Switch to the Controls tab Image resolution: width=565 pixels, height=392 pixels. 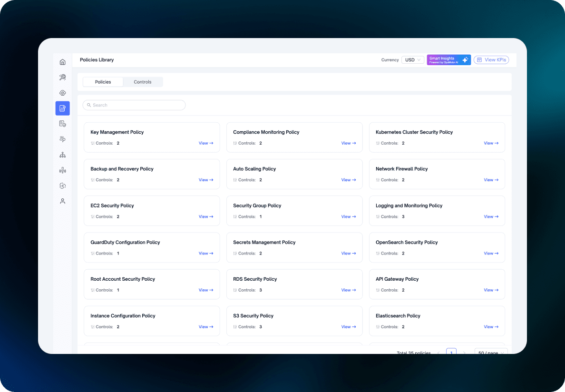click(x=143, y=82)
